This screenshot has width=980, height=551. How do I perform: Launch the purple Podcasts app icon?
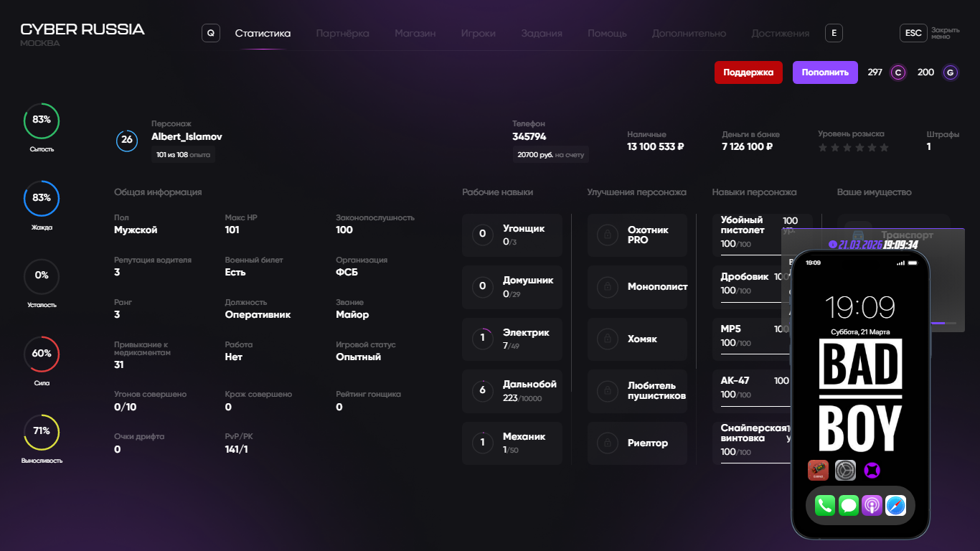[872, 506]
